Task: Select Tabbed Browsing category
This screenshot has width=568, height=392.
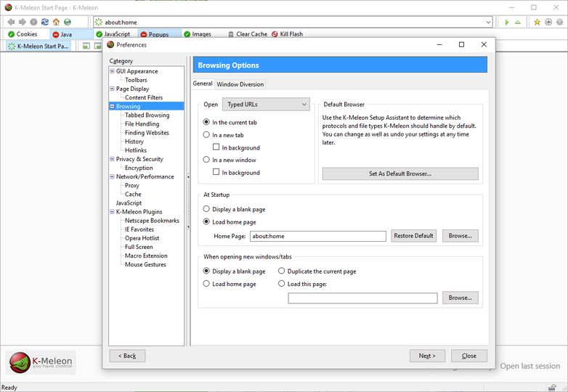Action: point(147,115)
